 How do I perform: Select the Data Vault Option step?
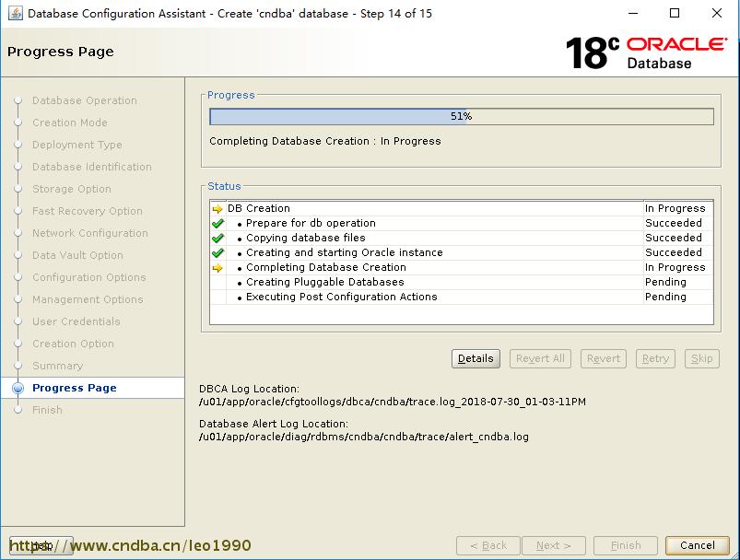pyautogui.click(x=77, y=255)
